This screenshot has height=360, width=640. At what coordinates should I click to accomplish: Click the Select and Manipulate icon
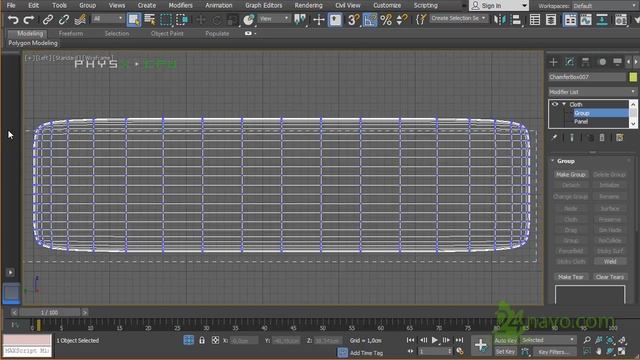319,20
